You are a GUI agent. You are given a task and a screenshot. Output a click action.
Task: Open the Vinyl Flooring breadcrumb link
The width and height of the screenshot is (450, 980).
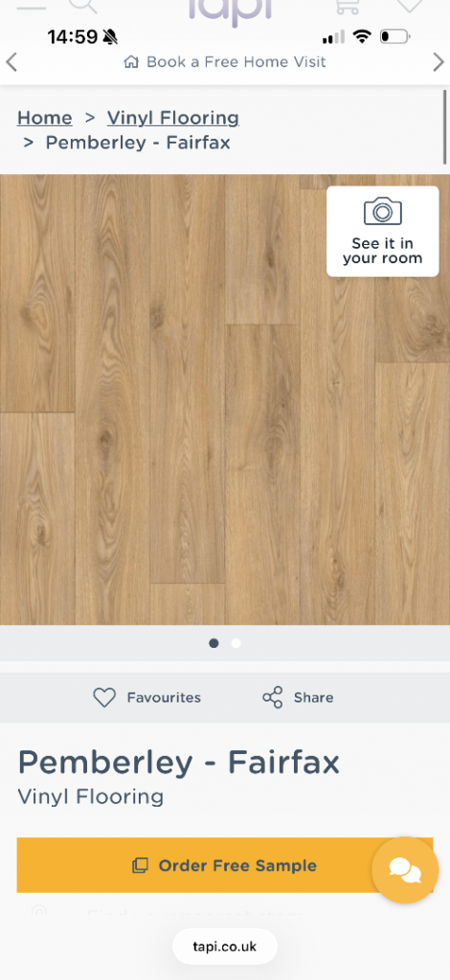click(173, 118)
